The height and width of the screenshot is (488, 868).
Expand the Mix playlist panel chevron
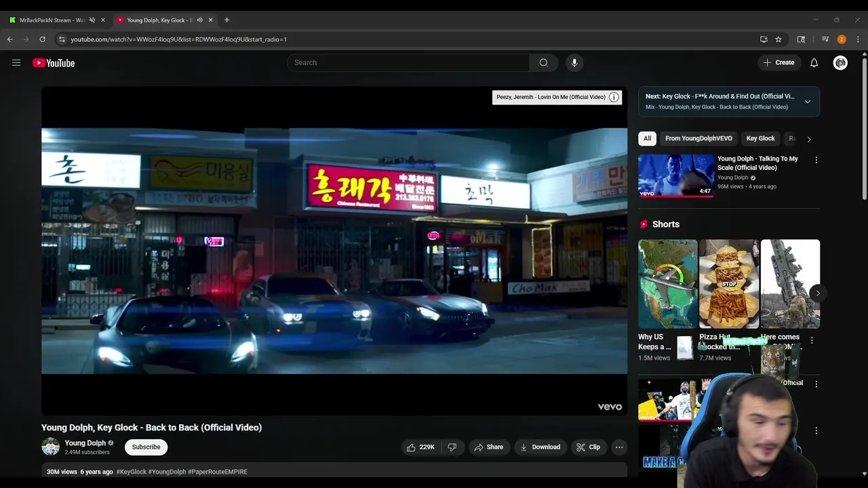[x=808, y=102]
